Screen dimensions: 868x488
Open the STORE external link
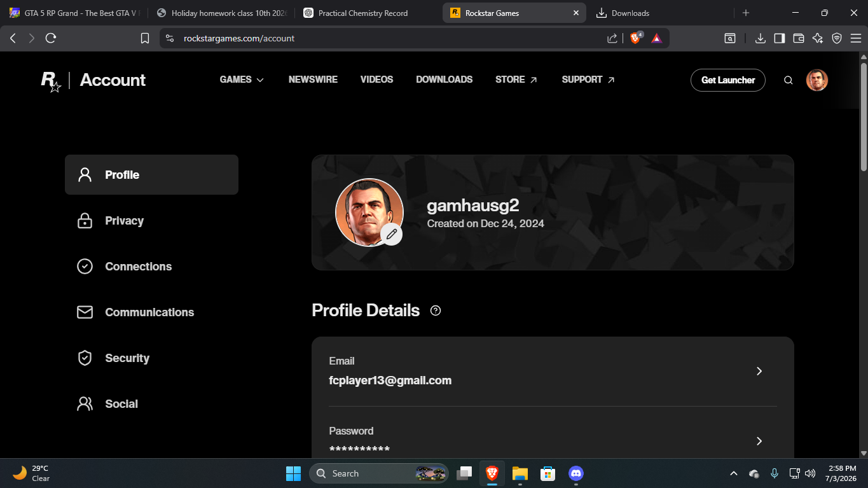click(x=516, y=80)
